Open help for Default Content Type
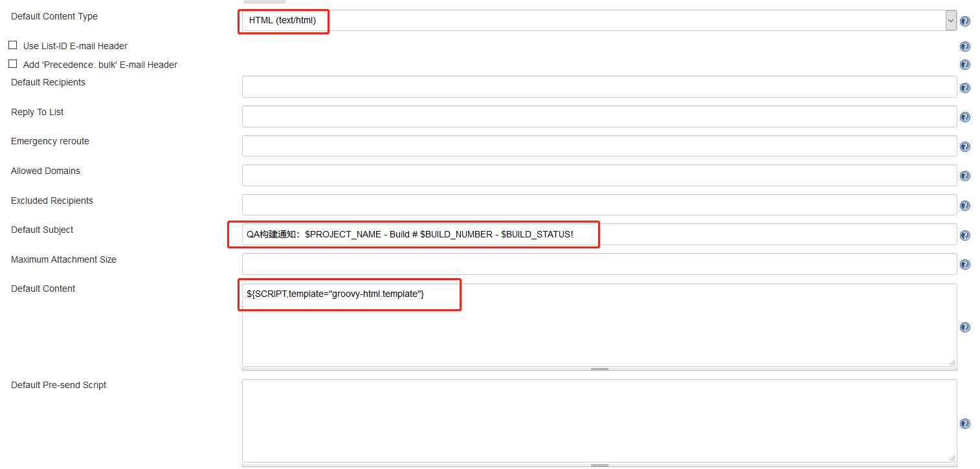Image resolution: width=980 pixels, height=469 pixels. point(964,21)
